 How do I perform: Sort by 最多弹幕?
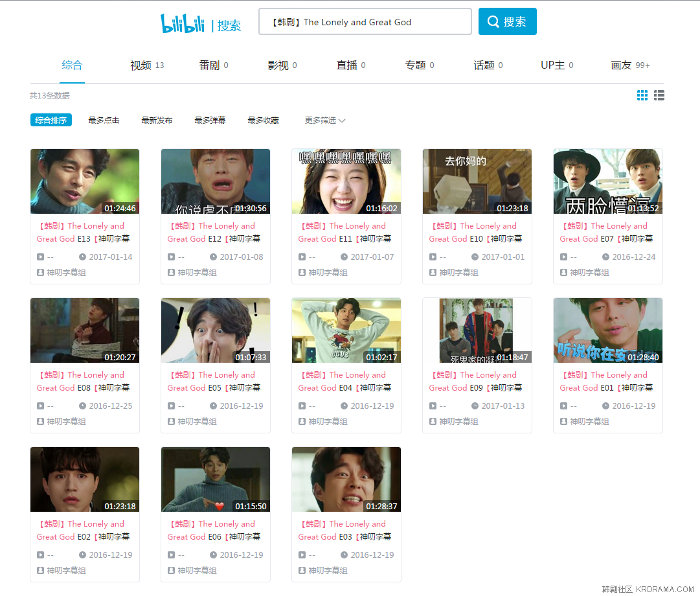pyautogui.click(x=210, y=120)
